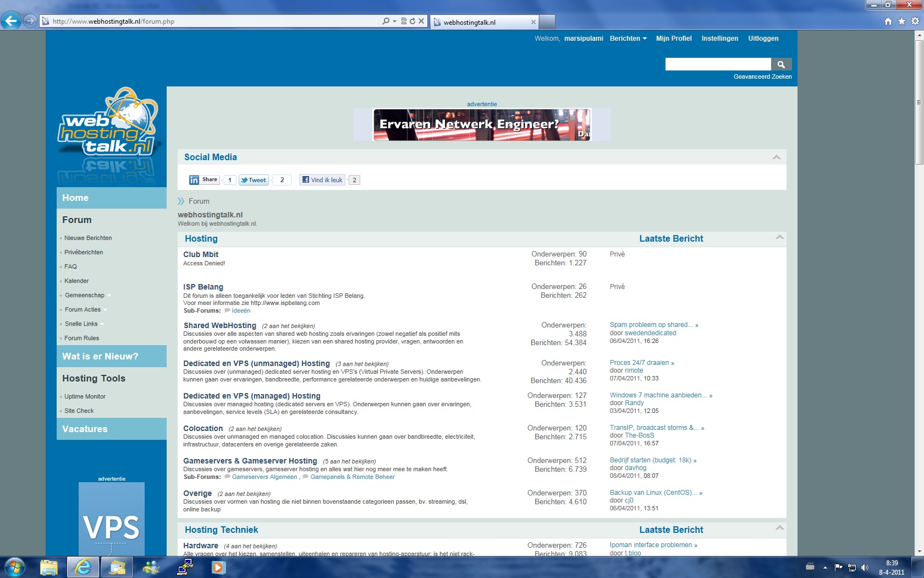The image size is (924, 578).
Task: Open the browser tools gear icon
Action: click(915, 21)
